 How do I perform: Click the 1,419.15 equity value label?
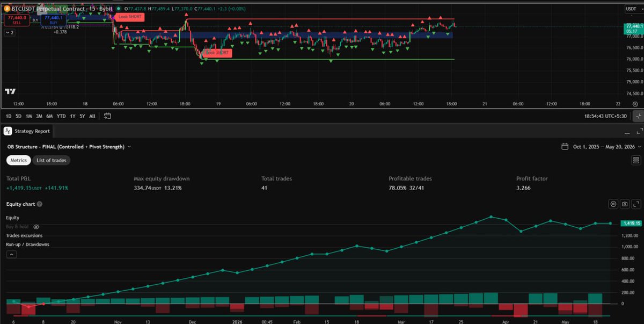(631, 223)
